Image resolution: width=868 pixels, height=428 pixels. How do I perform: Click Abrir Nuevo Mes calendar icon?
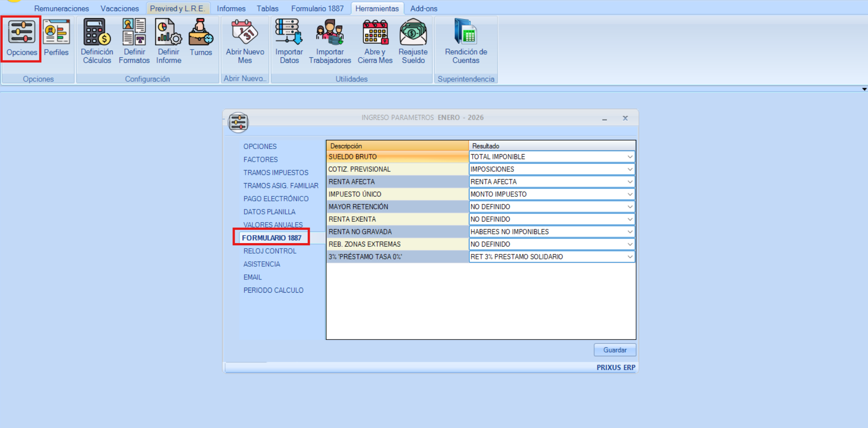click(245, 33)
